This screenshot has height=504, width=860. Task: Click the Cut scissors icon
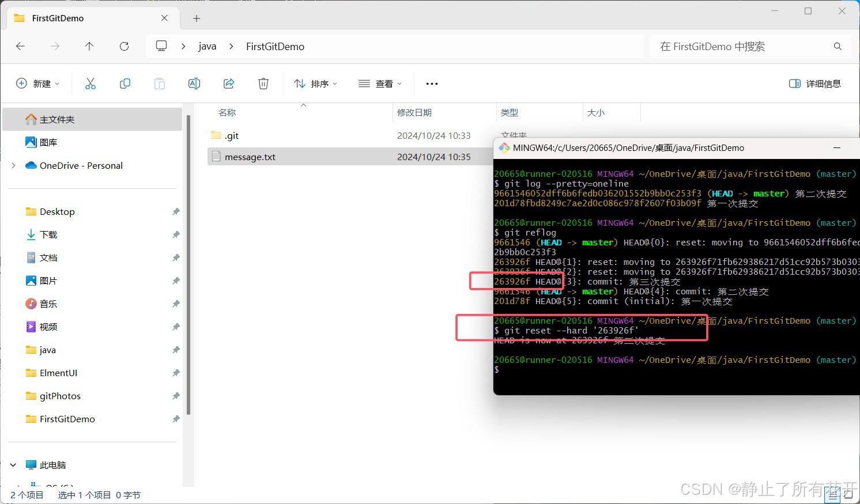[90, 84]
